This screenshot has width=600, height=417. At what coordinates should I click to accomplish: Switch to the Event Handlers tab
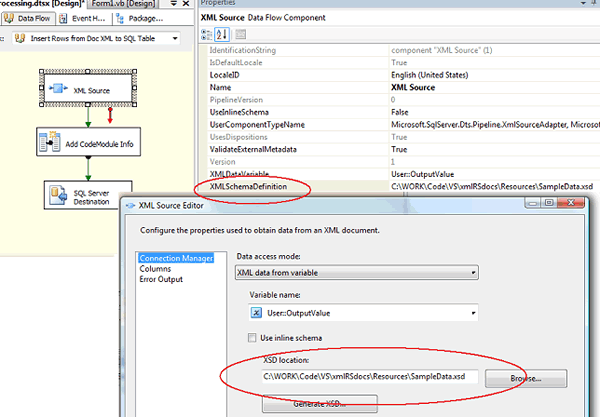(86, 18)
